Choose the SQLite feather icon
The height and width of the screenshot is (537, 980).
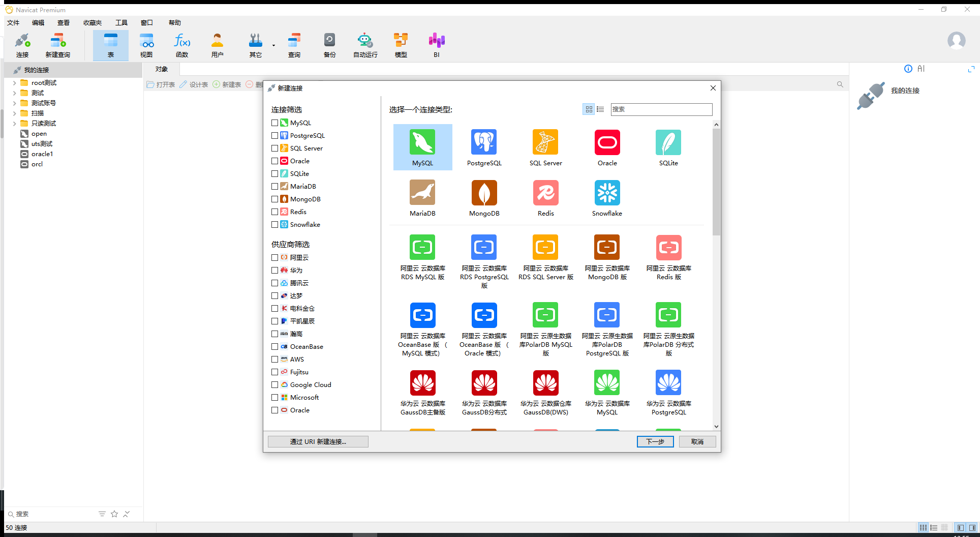(x=668, y=142)
